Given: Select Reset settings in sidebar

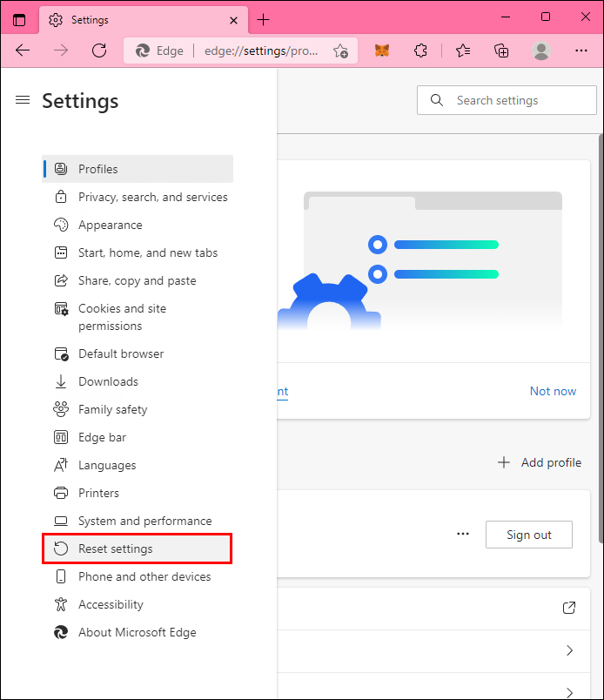Looking at the screenshot, I should coord(115,549).
